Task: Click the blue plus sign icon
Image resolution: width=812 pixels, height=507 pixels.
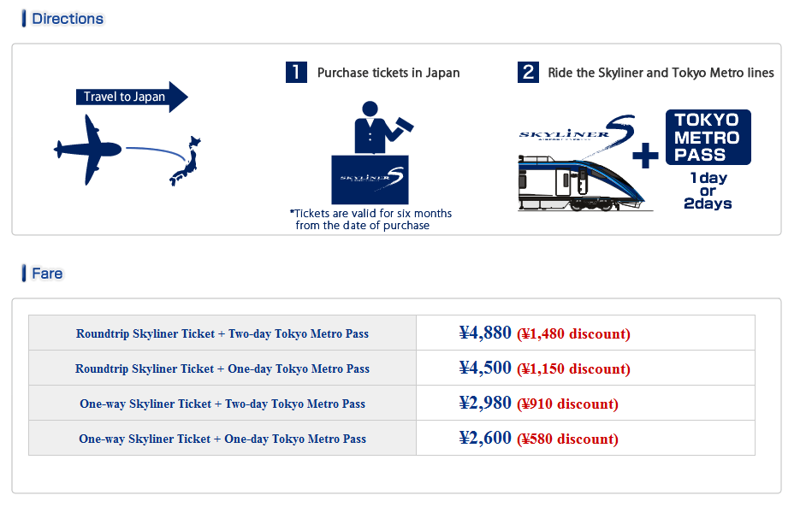Action: click(645, 156)
